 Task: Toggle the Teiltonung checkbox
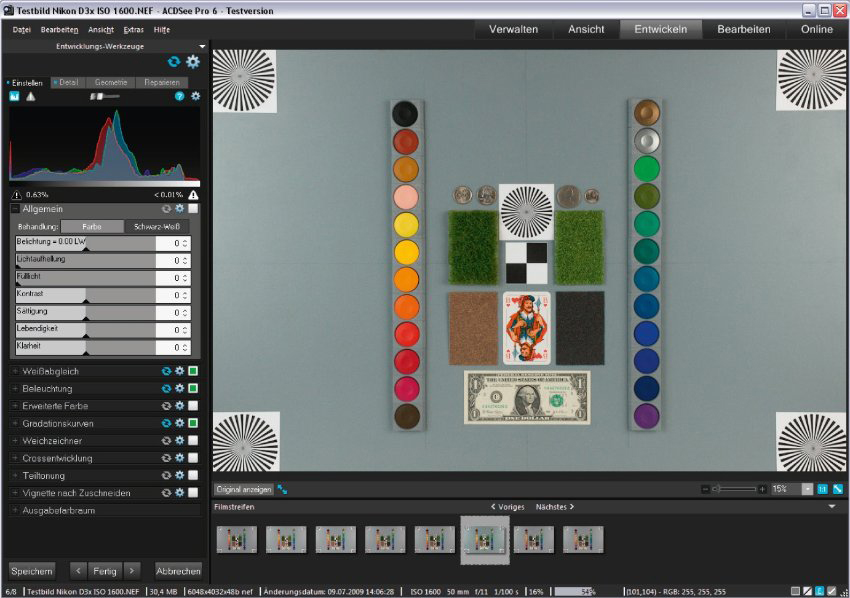tap(193, 476)
